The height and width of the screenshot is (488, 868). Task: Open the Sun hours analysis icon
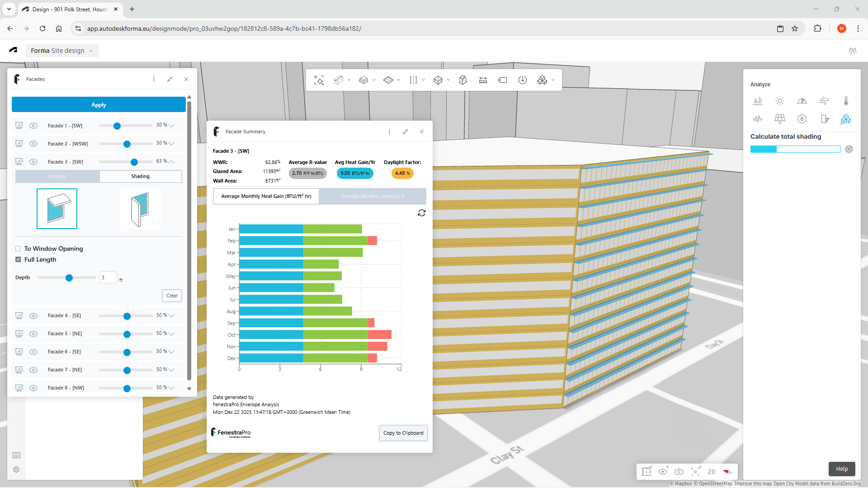click(x=779, y=101)
